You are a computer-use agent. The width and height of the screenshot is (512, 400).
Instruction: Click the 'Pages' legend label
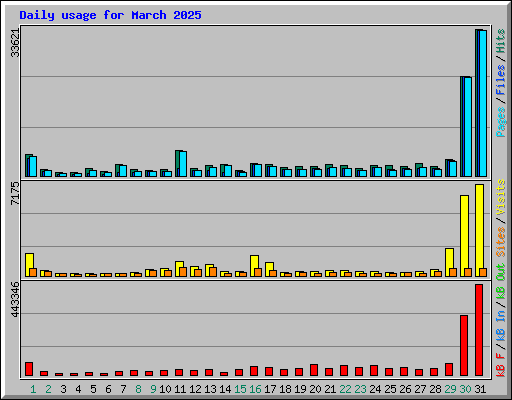[x=501, y=122]
